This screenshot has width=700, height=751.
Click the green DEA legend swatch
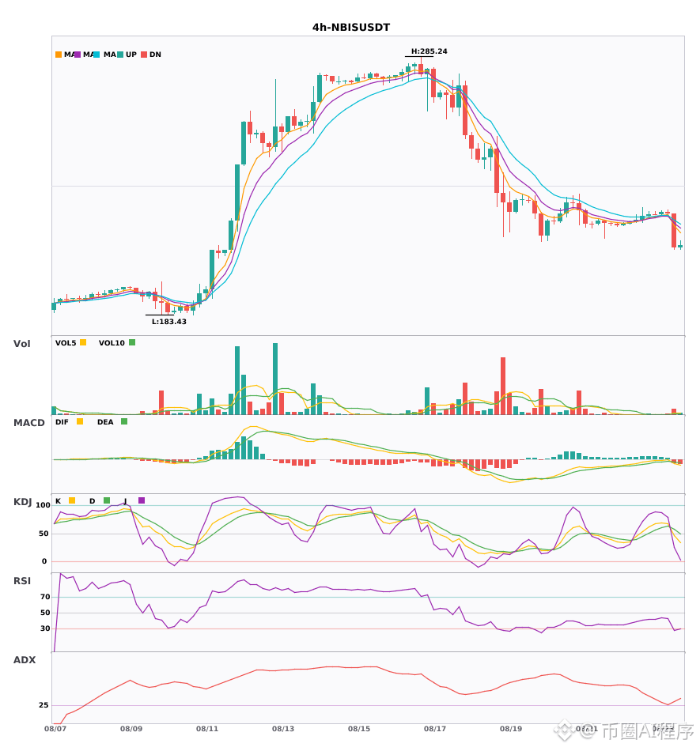(x=124, y=421)
